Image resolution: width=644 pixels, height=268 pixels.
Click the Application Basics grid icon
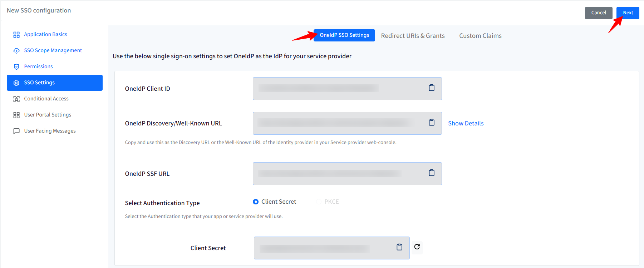(16, 35)
